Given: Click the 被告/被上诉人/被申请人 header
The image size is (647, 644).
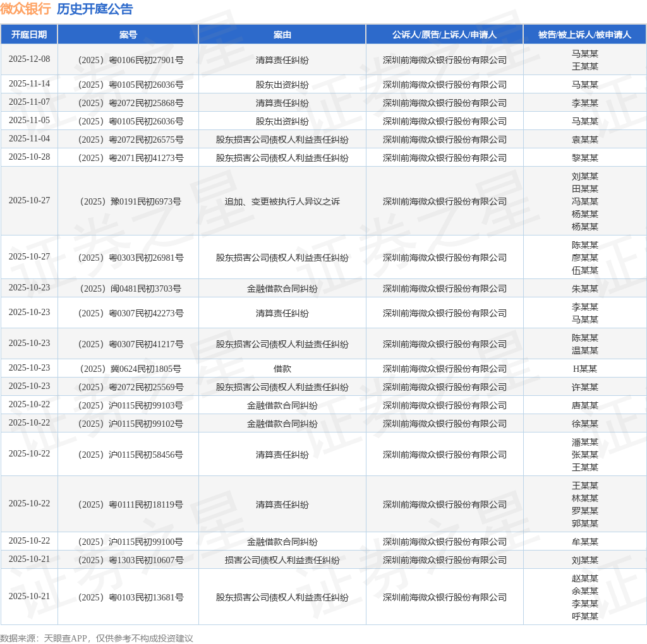Looking at the screenshot, I should tap(584, 35).
